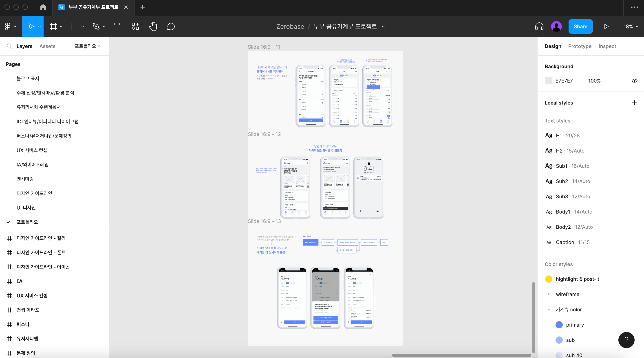Click the Share button
The height and width of the screenshot is (358, 644).
coord(580,26)
